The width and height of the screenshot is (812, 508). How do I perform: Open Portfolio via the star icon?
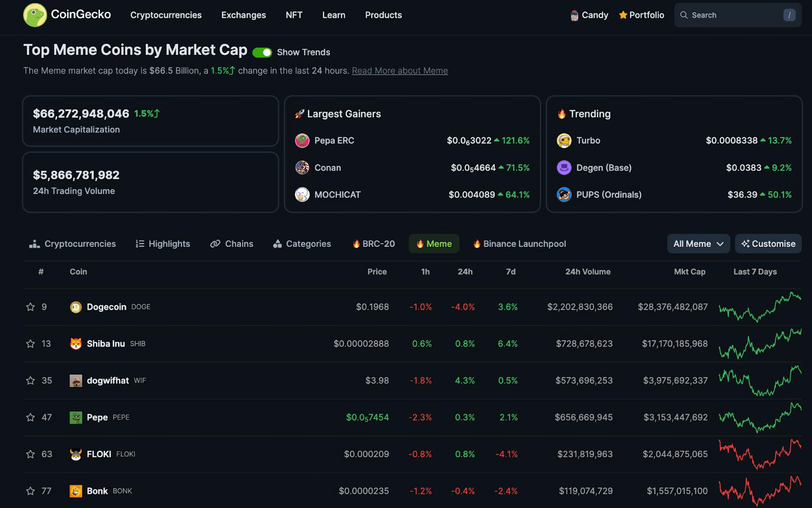pyautogui.click(x=623, y=15)
